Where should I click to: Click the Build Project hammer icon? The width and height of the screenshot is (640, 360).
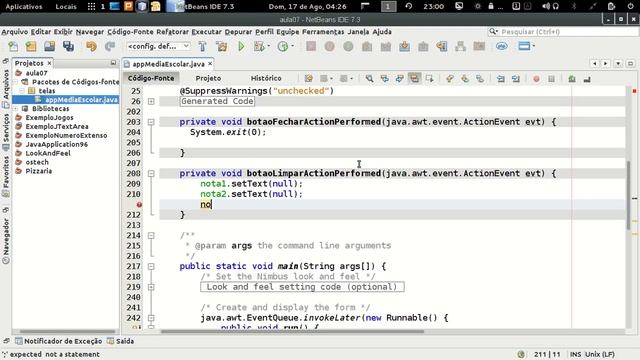tap(203, 47)
